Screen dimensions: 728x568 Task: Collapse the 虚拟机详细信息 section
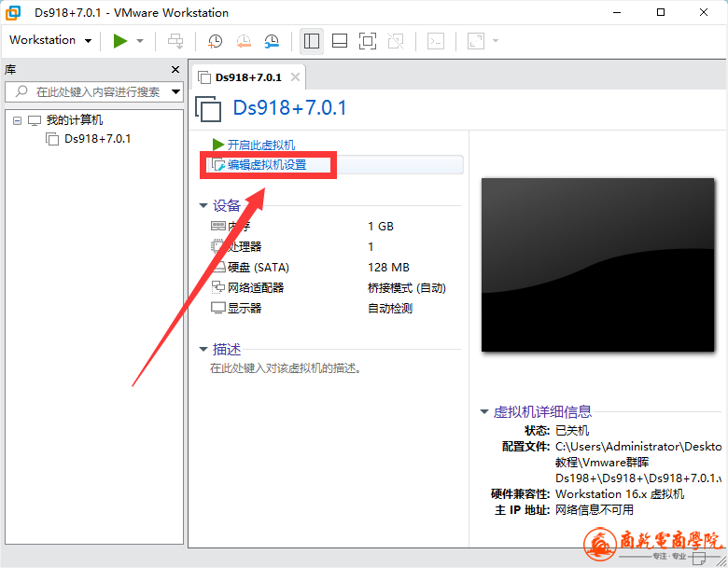click(484, 411)
